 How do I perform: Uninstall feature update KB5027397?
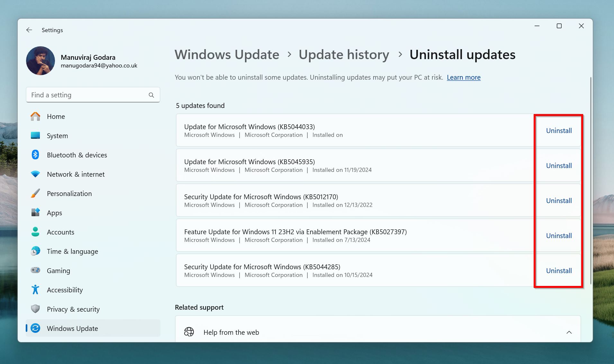click(559, 236)
